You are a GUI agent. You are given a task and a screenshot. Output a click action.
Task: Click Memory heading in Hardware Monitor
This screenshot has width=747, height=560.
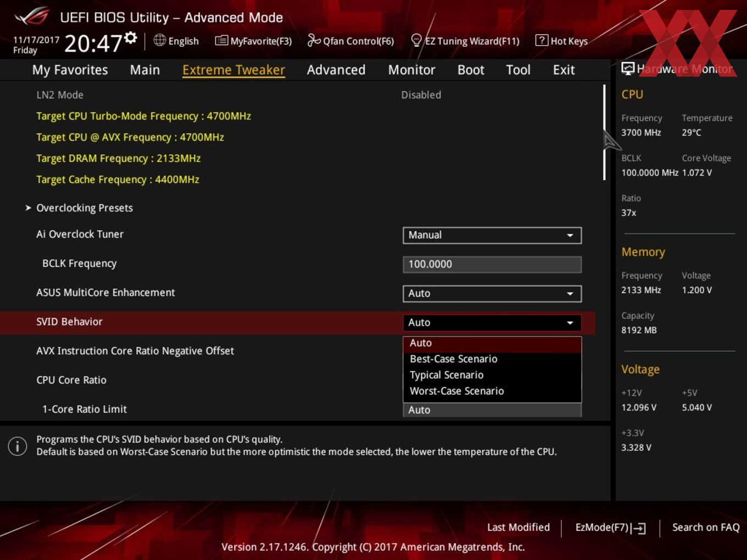coord(643,252)
